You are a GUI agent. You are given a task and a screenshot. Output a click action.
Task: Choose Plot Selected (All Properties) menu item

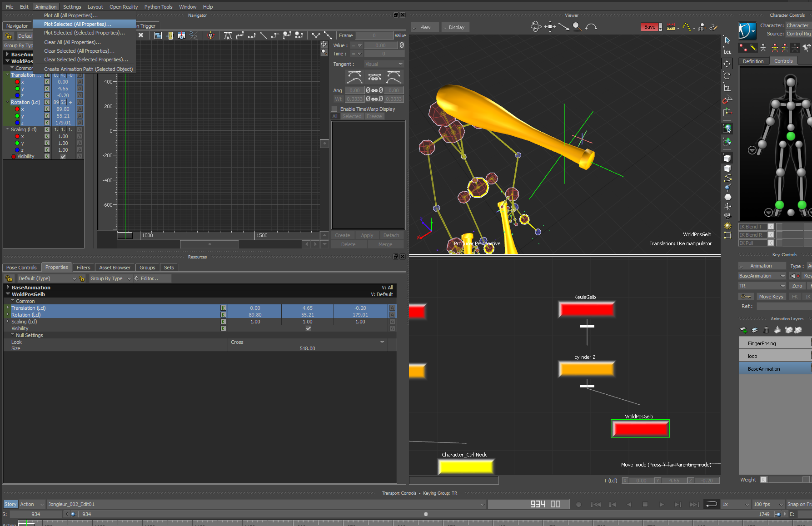click(78, 24)
